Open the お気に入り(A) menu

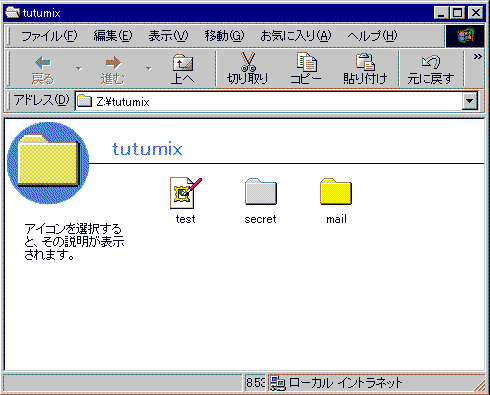point(296,36)
